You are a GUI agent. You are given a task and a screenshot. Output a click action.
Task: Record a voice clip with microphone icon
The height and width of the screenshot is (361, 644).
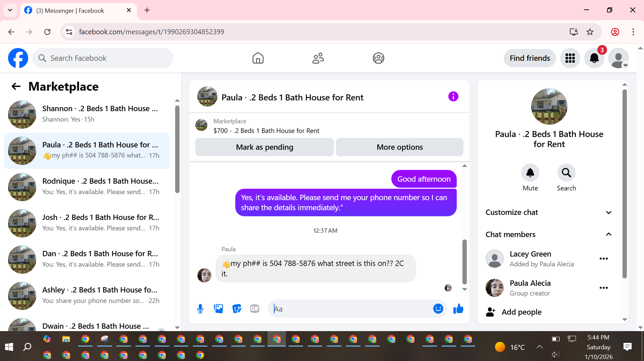pyautogui.click(x=200, y=309)
